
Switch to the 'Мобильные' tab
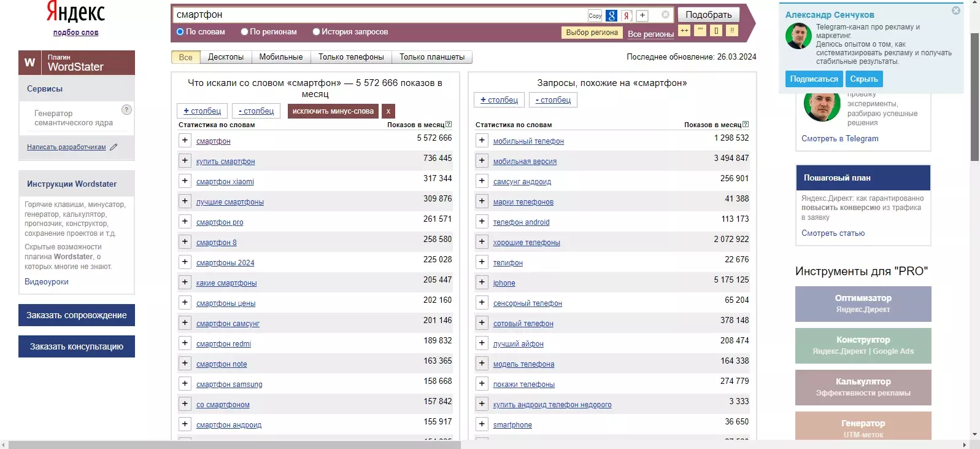point(281,57)
